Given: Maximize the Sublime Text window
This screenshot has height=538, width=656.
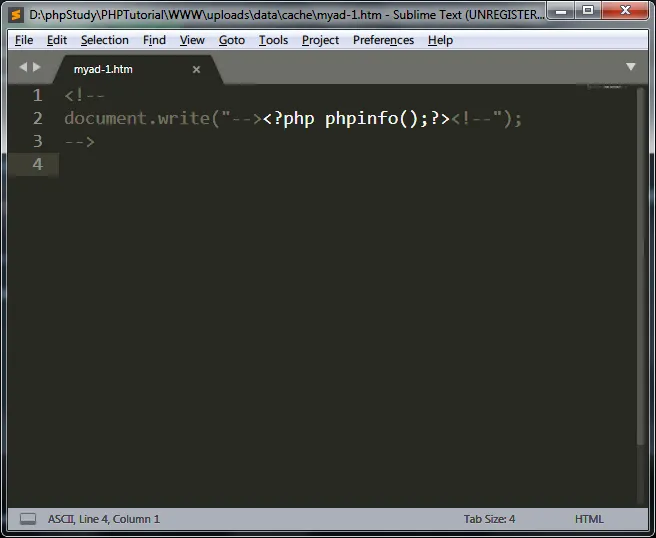Looking at the screenshot, I should (x=588, y=11).
